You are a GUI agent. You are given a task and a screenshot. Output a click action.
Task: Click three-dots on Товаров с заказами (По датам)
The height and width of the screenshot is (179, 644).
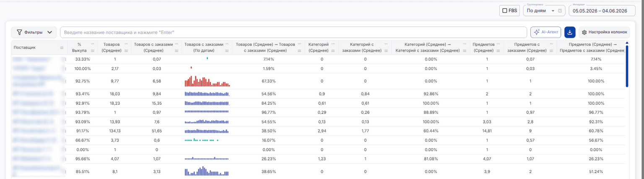coord(227,44)
